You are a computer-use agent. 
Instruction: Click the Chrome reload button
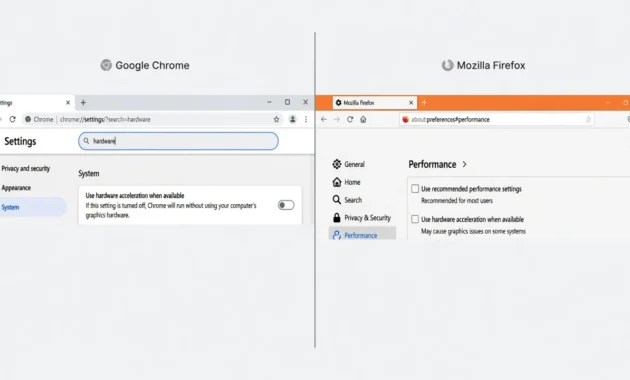pyautogui.click(x=12, y=119)
